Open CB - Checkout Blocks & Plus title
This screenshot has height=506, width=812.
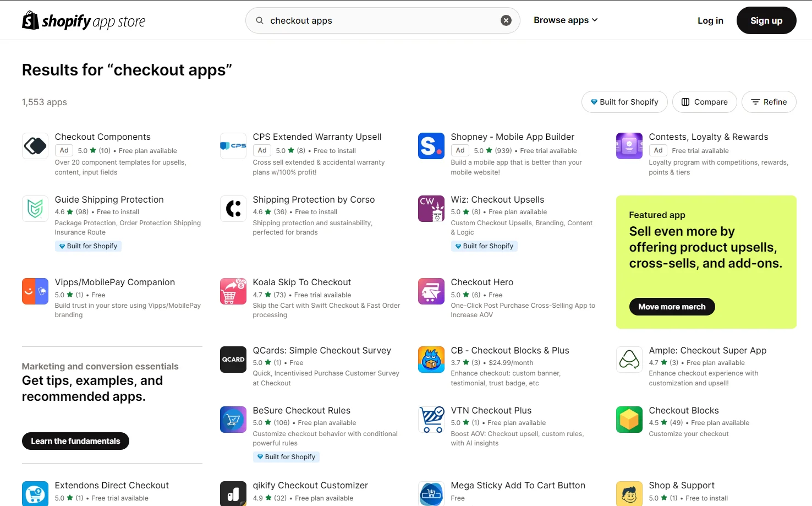click(x=510, y=350)
